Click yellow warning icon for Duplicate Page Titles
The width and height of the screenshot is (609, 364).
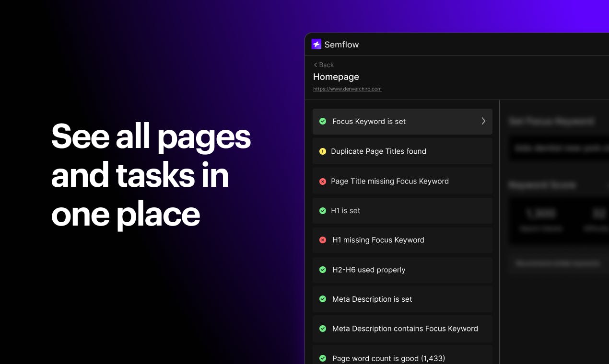coord(323,151)
